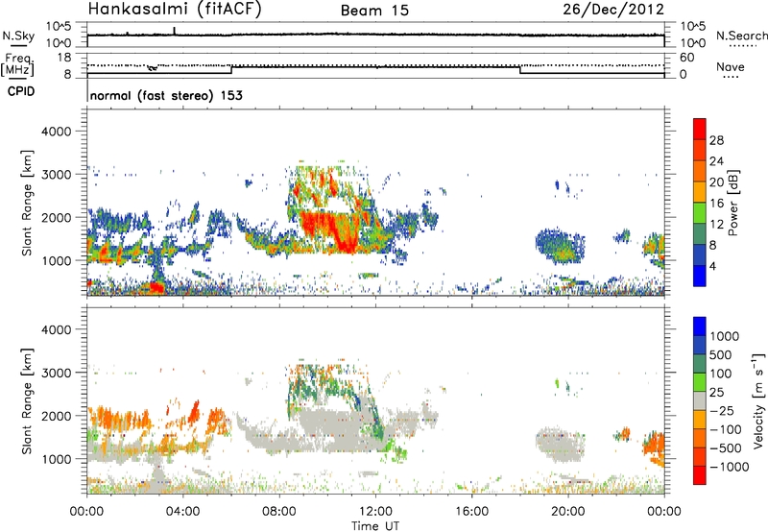
Task: Click Velocity colorbar green segment 25 to 100
Action: (x=700, y=382)
